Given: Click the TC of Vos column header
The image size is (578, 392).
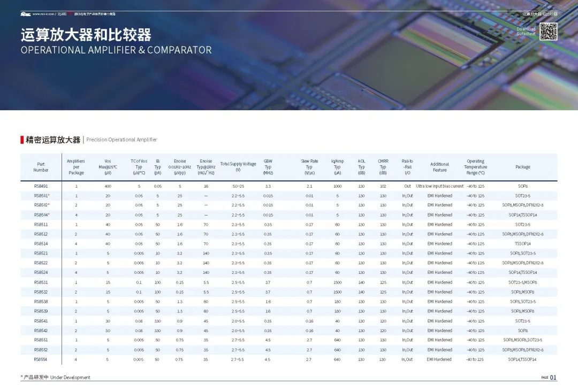Looking at the screenshot, I should coord(139,167).
